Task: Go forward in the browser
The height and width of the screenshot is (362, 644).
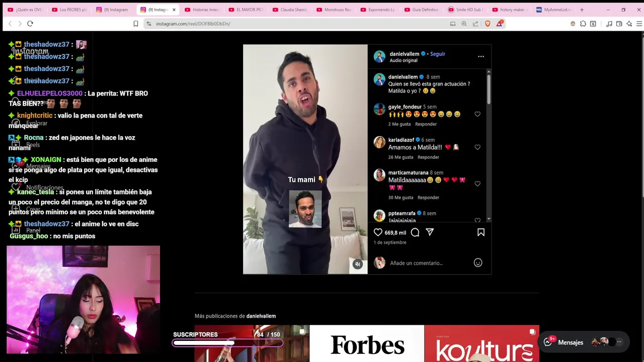Action: 20,24
